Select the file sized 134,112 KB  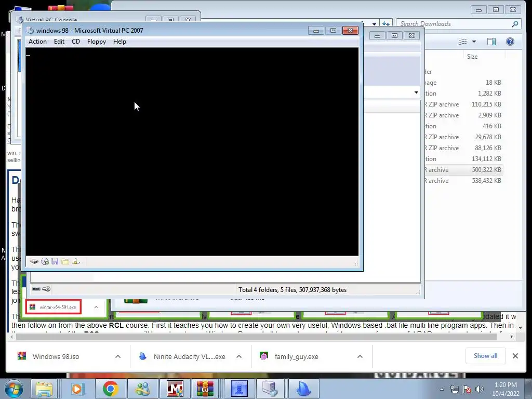click(464, 159)
